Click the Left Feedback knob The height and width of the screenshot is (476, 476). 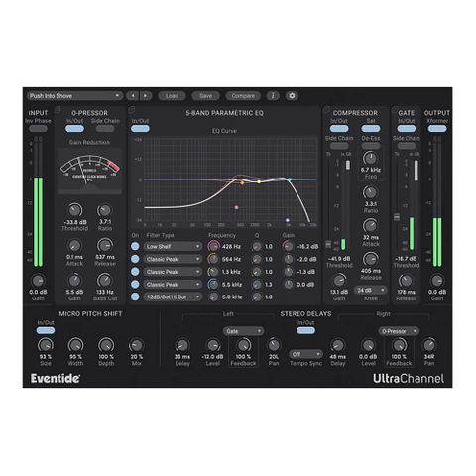click(x=243, y=345)
